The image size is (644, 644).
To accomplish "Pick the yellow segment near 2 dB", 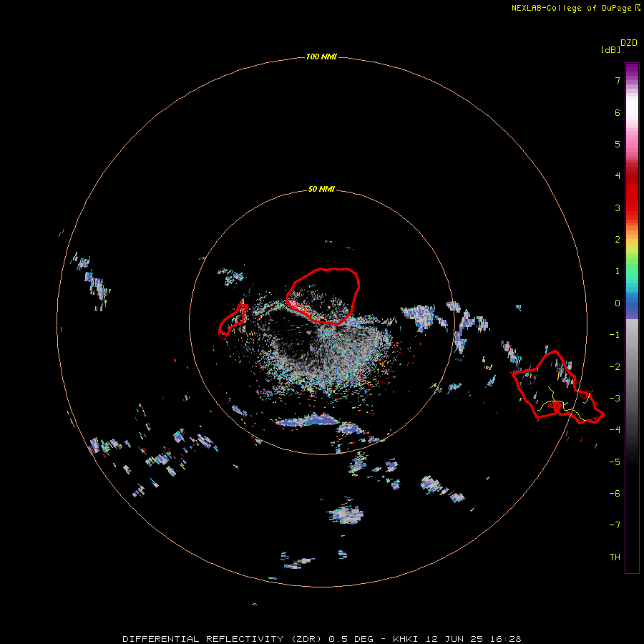I will point(632,245).
